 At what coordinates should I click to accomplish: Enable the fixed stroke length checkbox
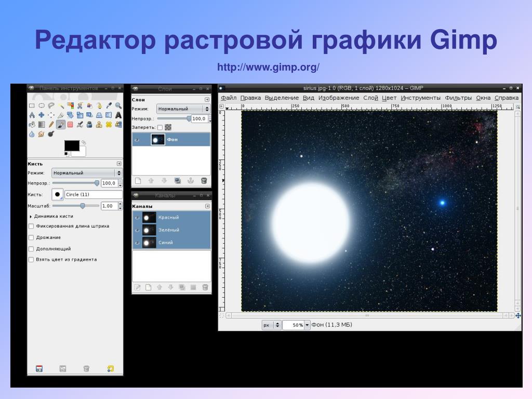pyautogui.click(x=31, y=226)
